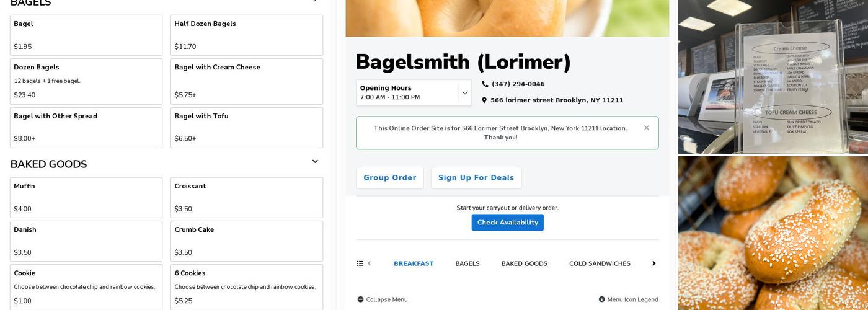Open the menu category list icon
This screenshot has width=868, height=310.
point(360,263)
